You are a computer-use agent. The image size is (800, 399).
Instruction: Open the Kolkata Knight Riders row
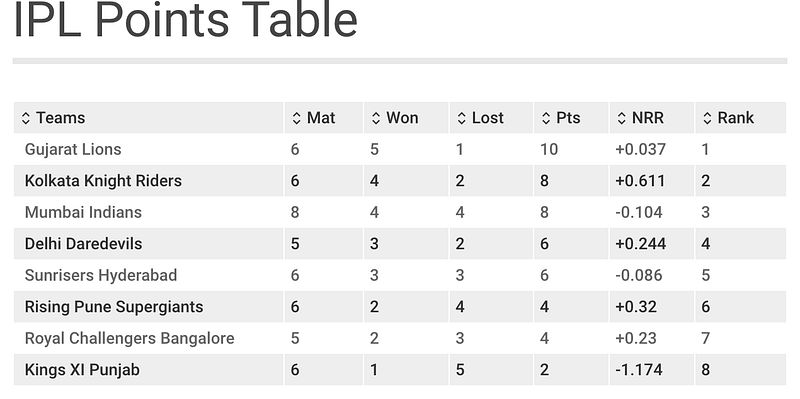tap(399, 181)
